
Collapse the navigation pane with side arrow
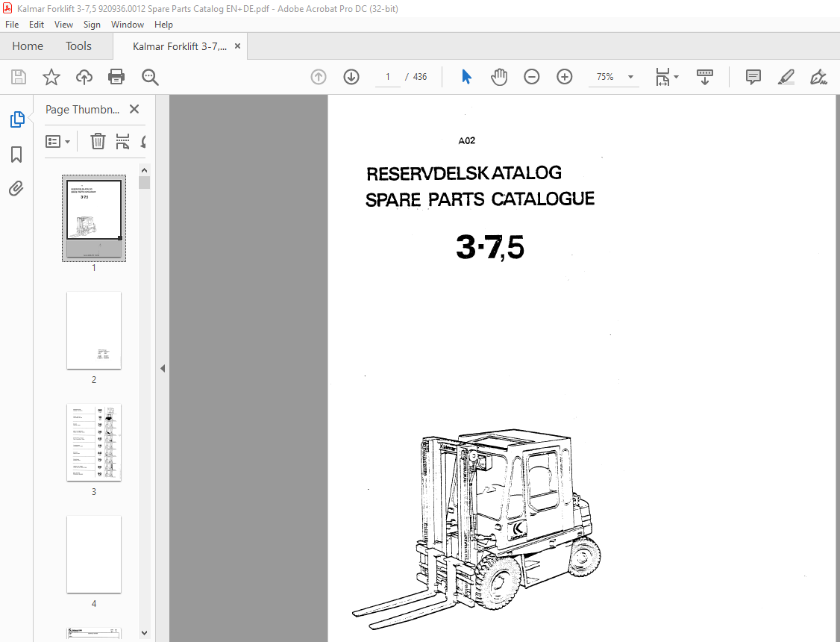(163, 369)
